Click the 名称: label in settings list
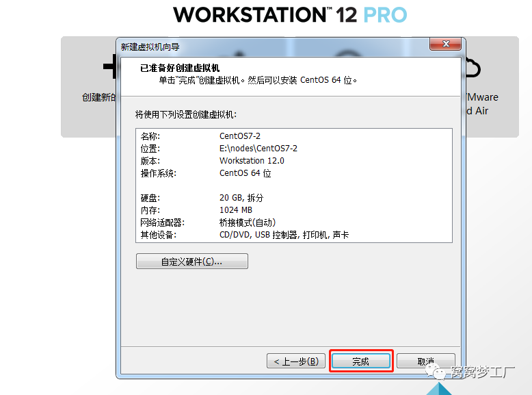Image resolution: width=532 pixels, height=395 pixels. click(150, 136)
